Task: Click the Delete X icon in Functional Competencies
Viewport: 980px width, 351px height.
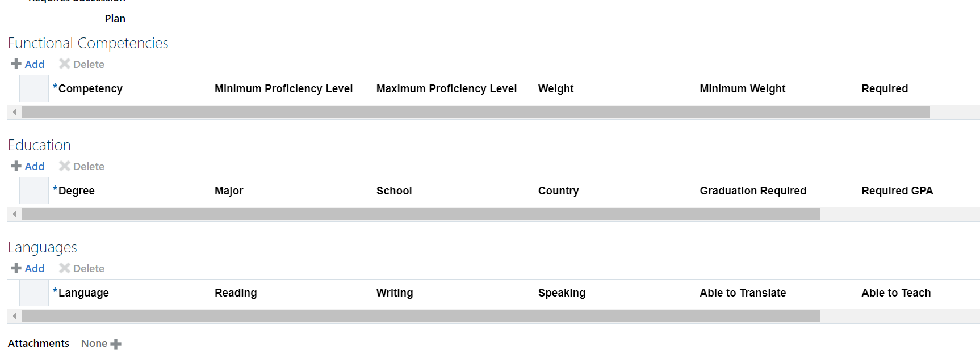Action: pos(64,64)
